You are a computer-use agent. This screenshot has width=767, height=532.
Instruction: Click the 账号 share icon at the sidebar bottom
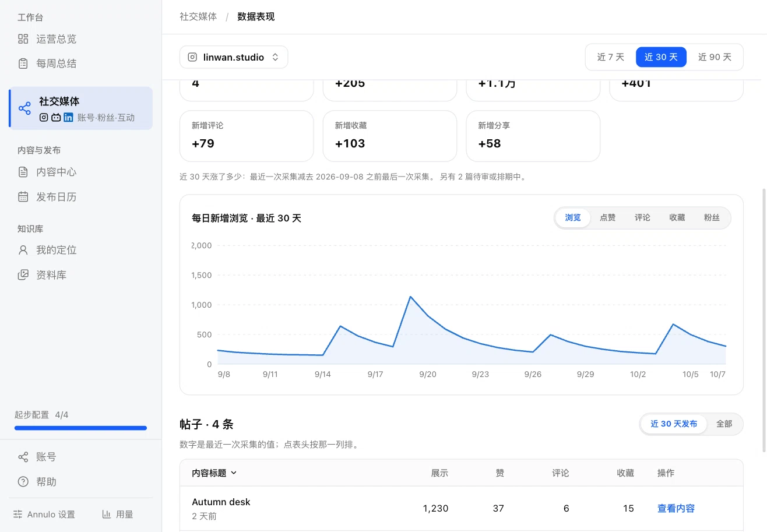23,457
